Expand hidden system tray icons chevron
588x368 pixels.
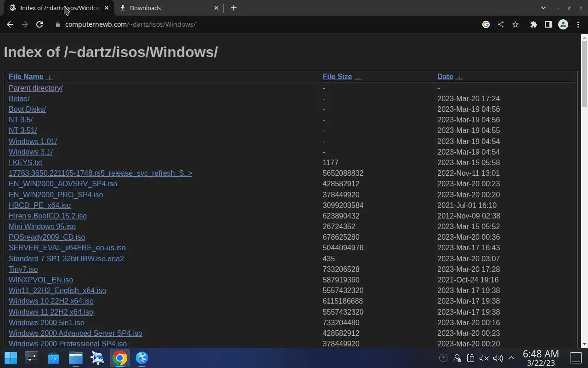pos(511,358)
